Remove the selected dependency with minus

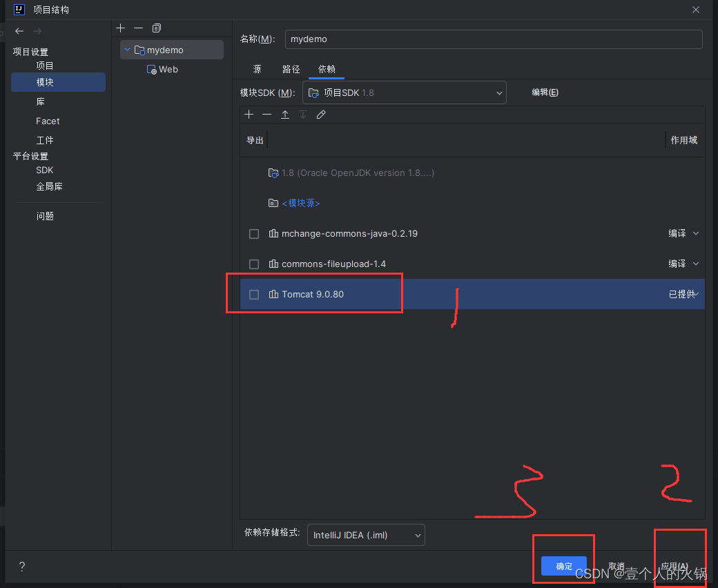267,115
